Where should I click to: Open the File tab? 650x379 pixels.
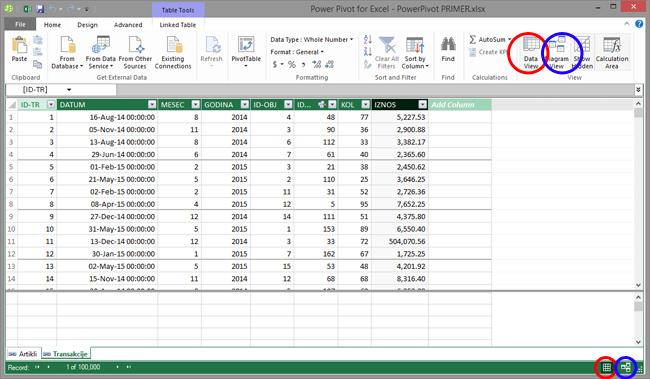click(20, 24)
